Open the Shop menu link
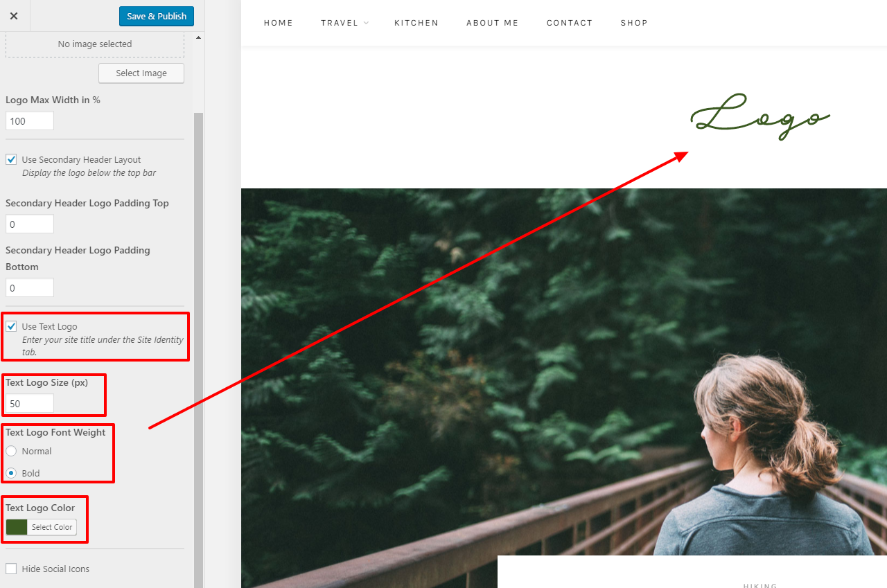This screenshot has width=887, height=588. coord(634,23)
